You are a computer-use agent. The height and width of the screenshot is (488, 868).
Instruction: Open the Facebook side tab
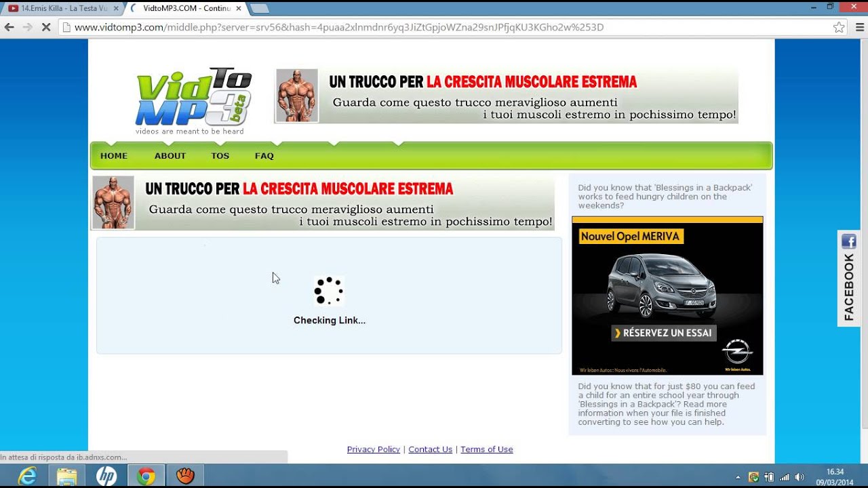click(849, 278)
